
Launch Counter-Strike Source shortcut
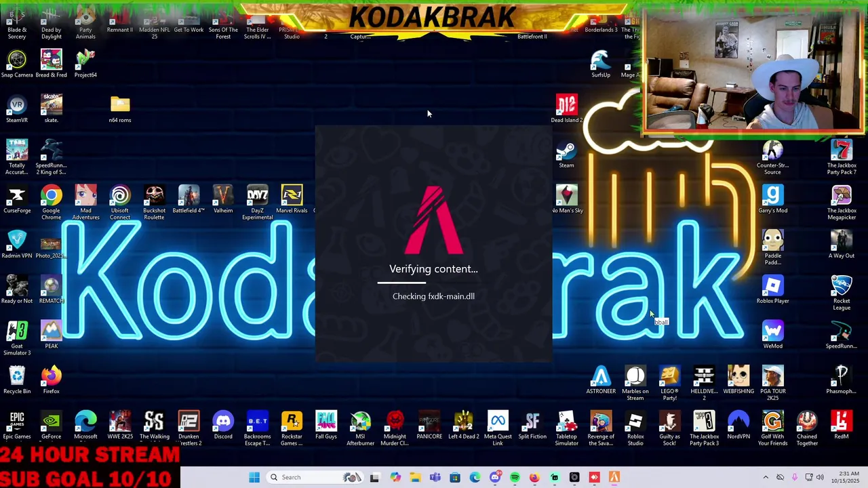(x=772, y=157)
